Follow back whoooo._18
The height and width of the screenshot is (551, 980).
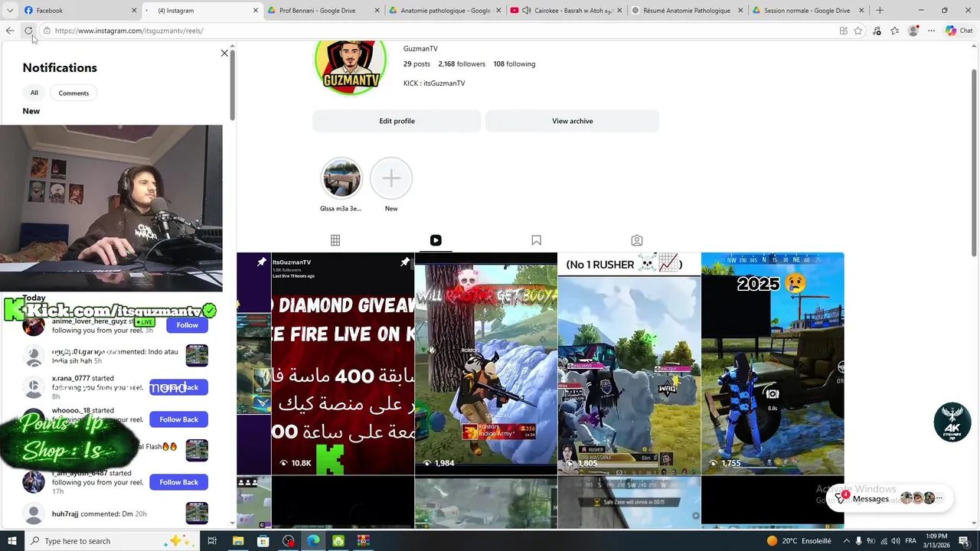point(178,419)
